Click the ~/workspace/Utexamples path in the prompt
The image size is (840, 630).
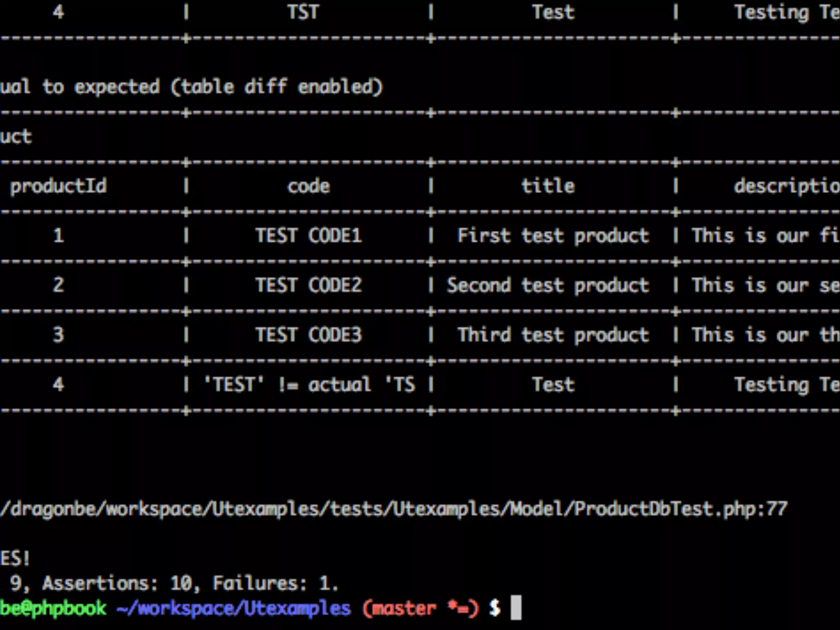coord(233,608)
